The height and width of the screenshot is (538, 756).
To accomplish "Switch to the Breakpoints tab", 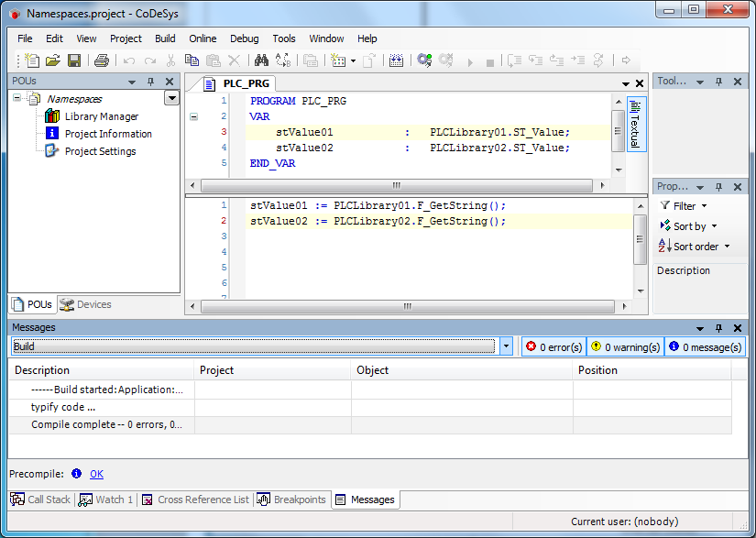I will (291, 500).
